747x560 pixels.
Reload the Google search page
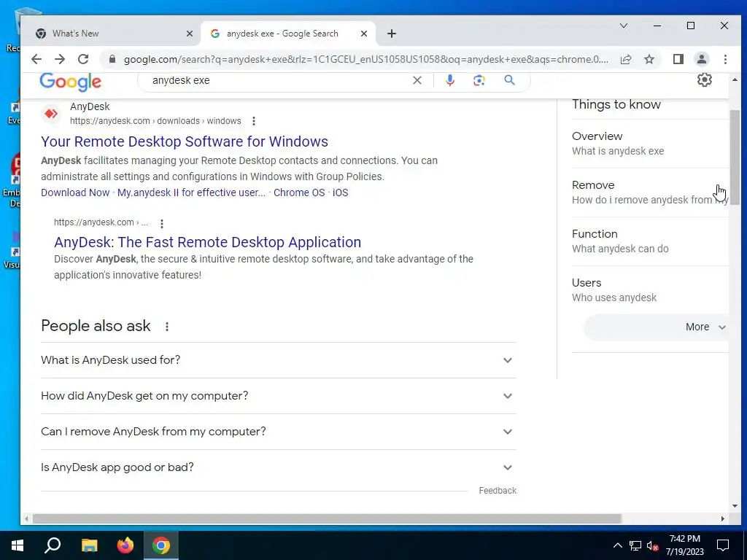(x=83, y=59)
